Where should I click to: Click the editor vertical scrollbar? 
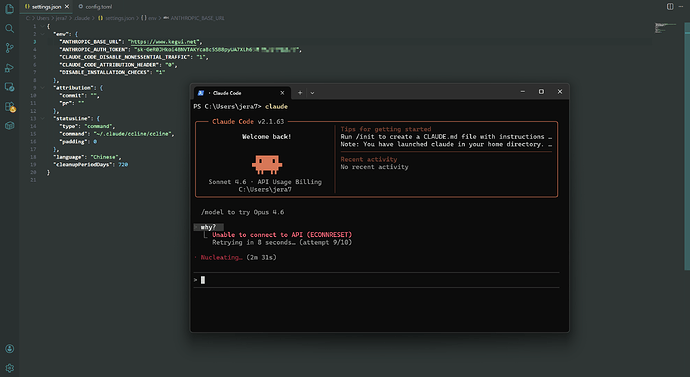(687, 145)
